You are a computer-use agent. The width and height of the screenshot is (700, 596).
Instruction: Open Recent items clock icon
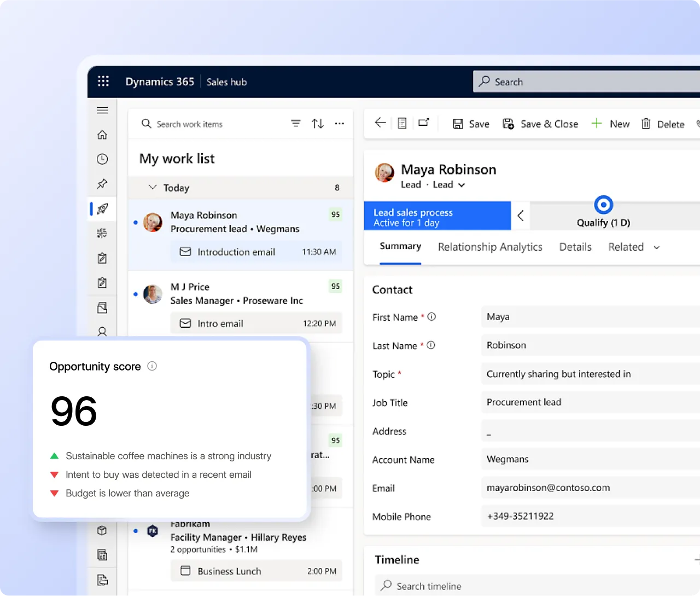(x=102, y=159)
